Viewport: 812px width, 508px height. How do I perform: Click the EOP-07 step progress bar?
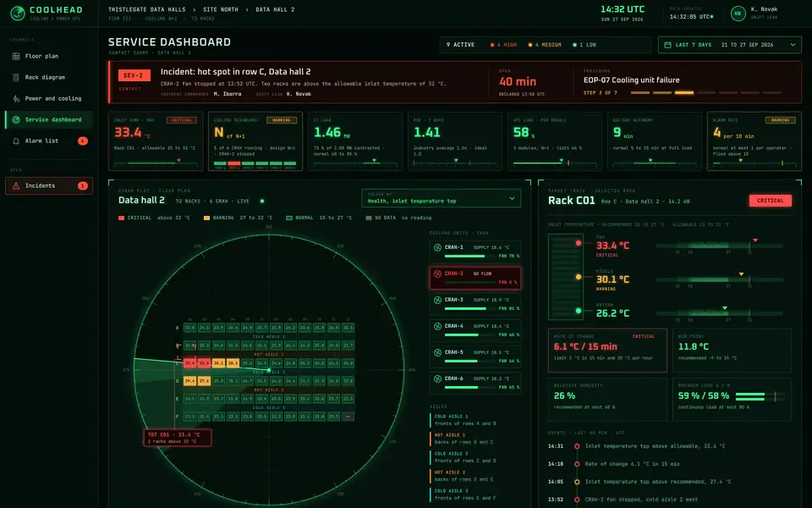click(705, 93)
